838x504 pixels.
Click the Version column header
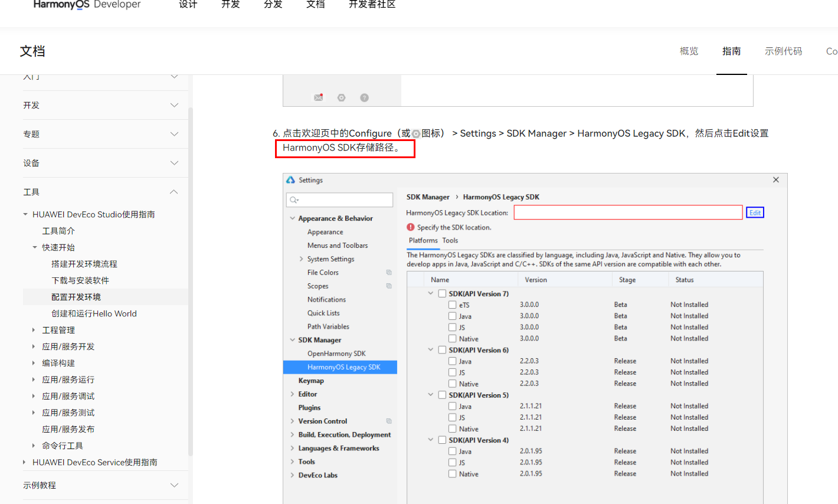coord(536,280)
